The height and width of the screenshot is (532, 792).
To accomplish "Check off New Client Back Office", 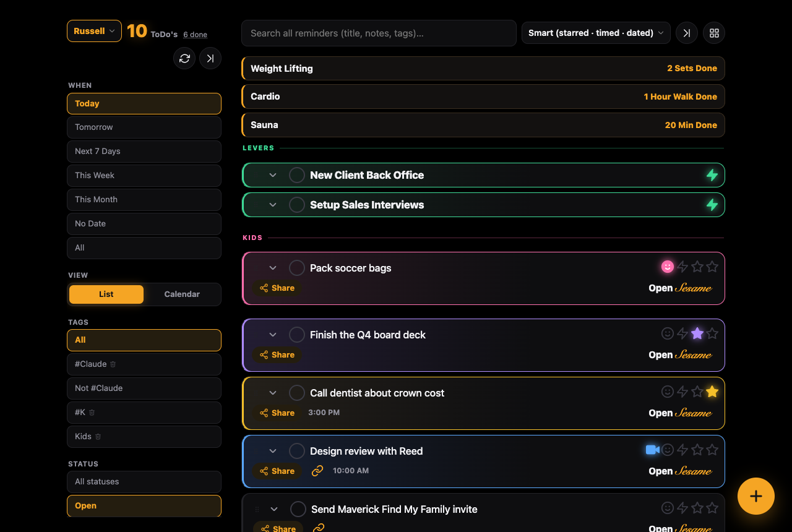I will tap(297, 175).
